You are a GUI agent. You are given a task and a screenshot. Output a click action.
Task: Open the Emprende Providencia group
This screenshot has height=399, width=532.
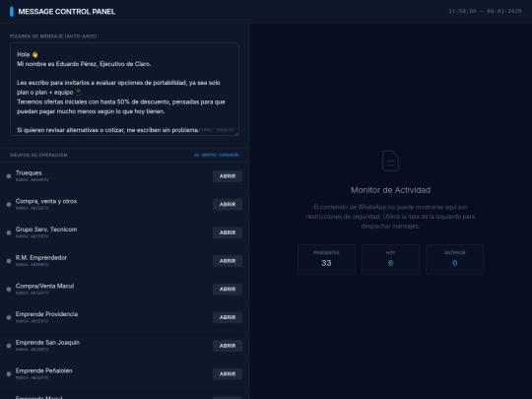click(x=228, y=317)
